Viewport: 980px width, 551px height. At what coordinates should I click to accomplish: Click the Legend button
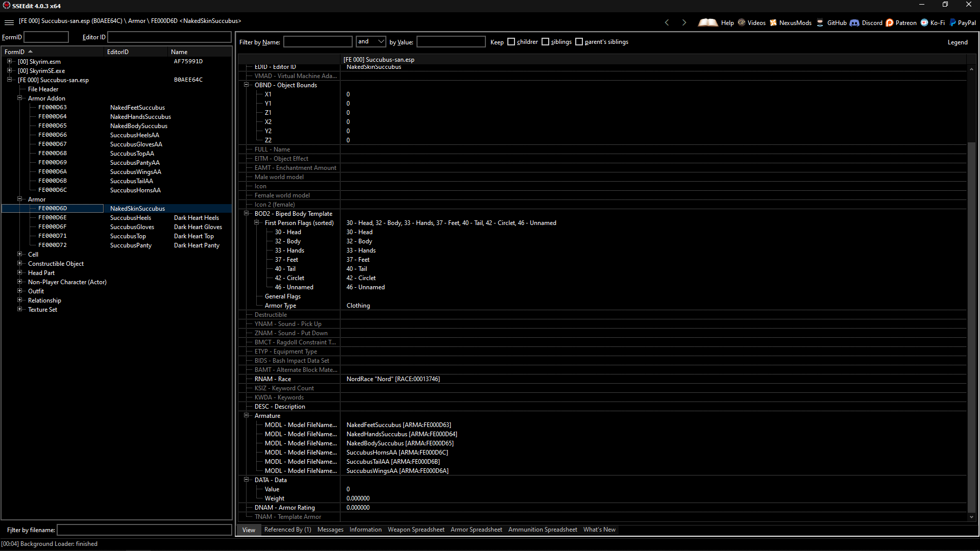click(x=958, y=42)
